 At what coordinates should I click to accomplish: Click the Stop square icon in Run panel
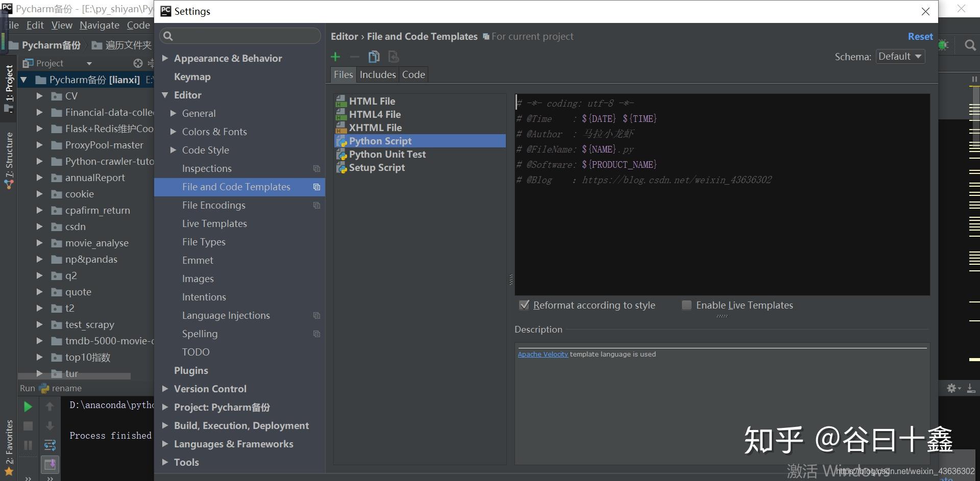click(x=28, y=426)
